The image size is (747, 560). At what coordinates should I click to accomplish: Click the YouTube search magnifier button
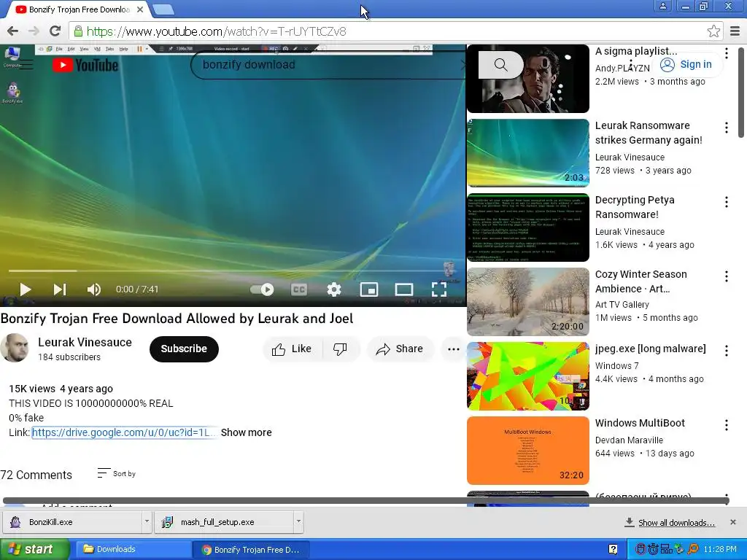coord(500,65)
